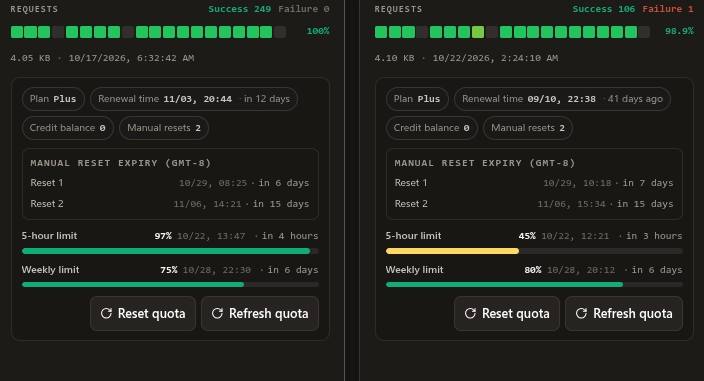Image resolution: width=704 pixels, height=381 pixels.
Task: Click the right card's 'REQUESTS' heading
Action: (x=398, y=9)
